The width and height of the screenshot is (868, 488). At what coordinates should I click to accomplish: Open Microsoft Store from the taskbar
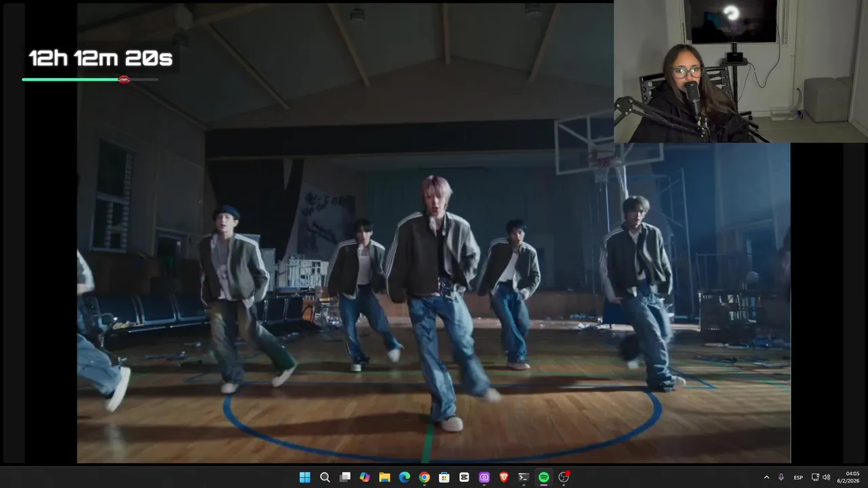click(444, 477)
